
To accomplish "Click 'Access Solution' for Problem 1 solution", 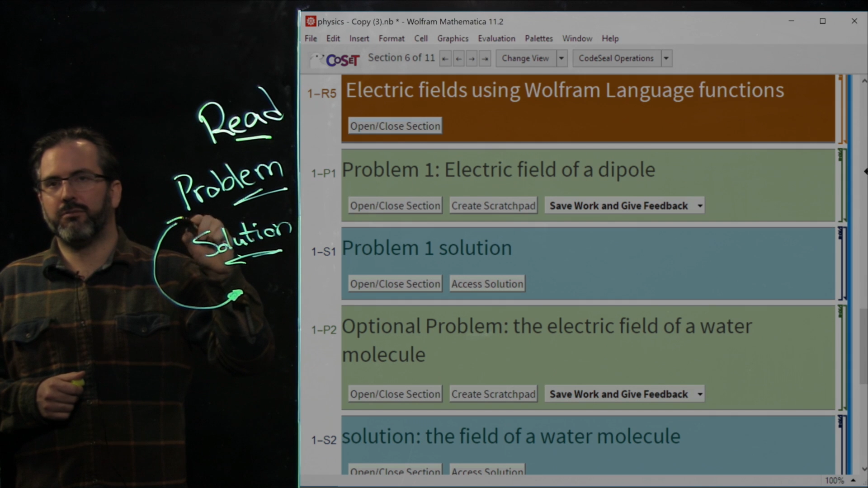I will coord(487,284).
